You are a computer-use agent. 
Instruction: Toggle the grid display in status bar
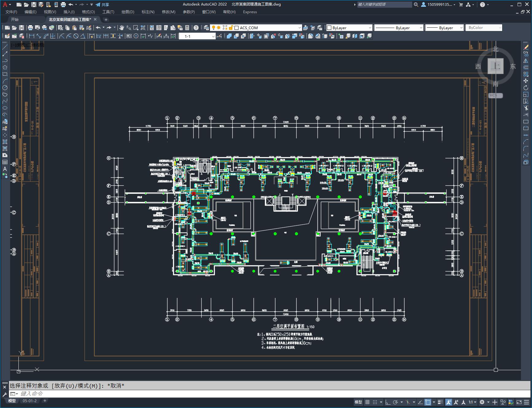pyautogui.click(x=367, y=402)
